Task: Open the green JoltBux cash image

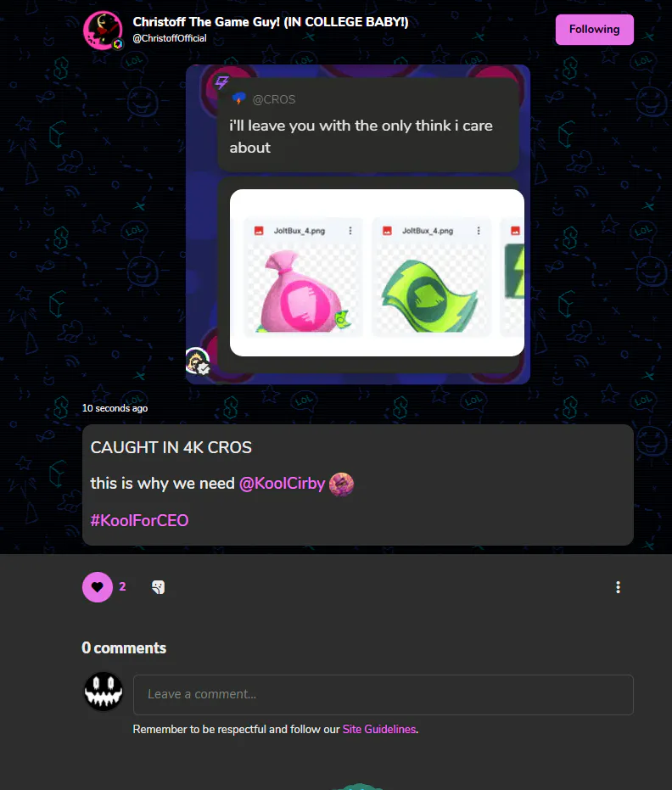Action: coord(431,295)
